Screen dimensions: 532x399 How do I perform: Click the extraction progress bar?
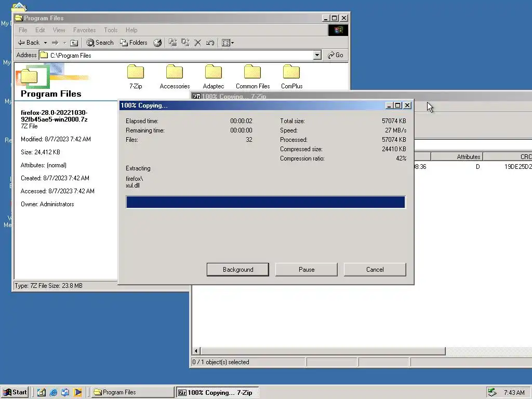click(265, 202)
